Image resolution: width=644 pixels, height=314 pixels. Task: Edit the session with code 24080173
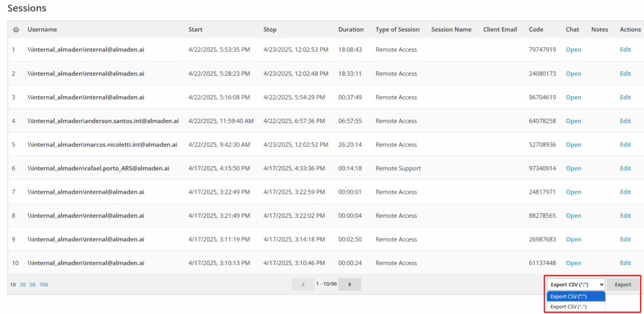[625, 74]
